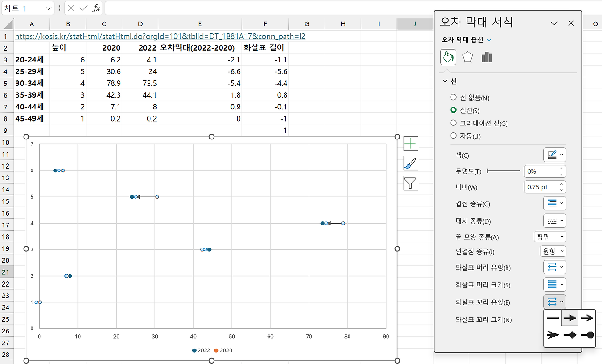Choose no-arrow plain line in arrow popup
602x364 pixels.
[x=553, y=318]
